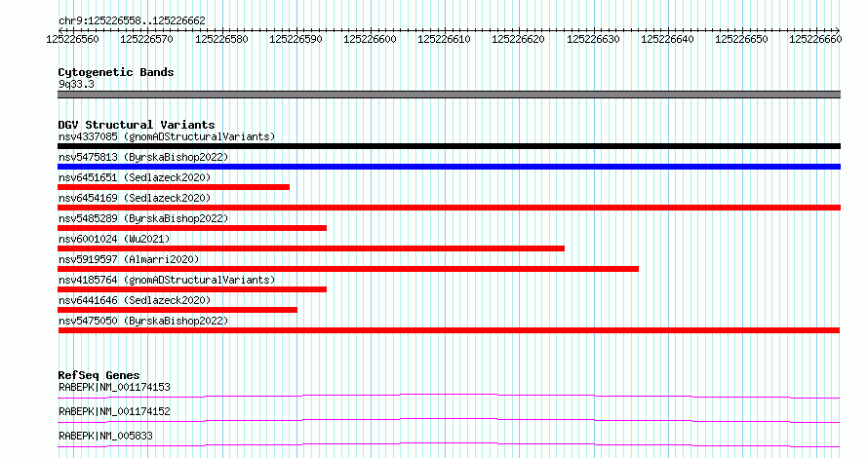Click the nsv5475813 (ByrskaBishop2022) label
This screenshot has height=458, width=868.
(x=143, y=157)
